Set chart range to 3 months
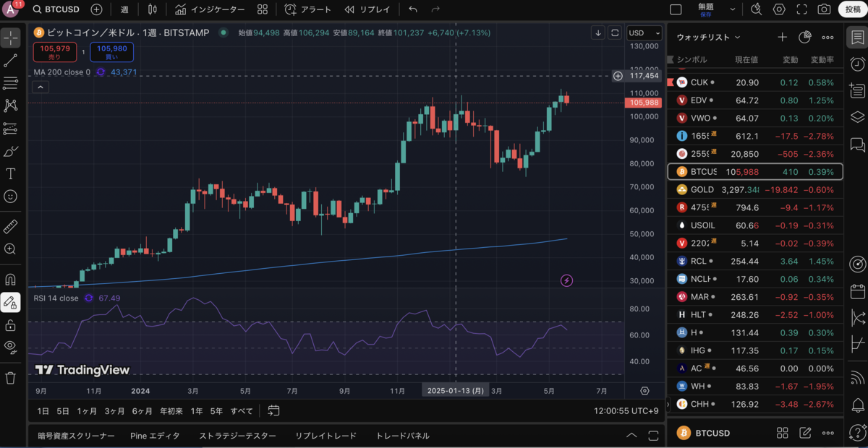Image resolution: width=868 pixels, height=448 pixels. (x=114, y=410)
